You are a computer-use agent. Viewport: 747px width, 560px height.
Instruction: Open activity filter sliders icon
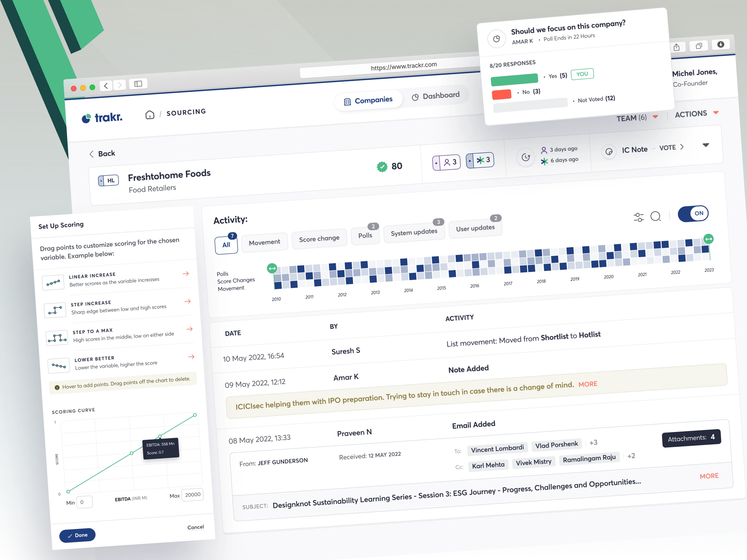coord(639,217)
